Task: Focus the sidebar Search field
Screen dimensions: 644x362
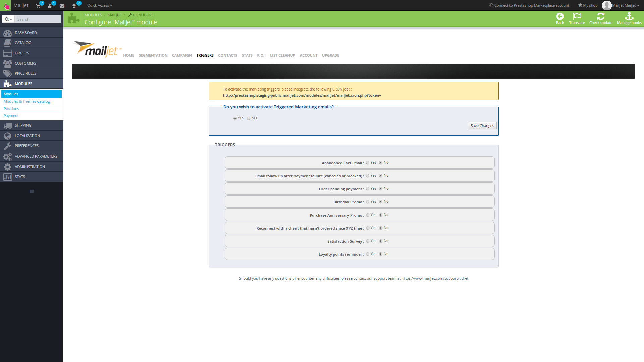Action: pos(38,19)
